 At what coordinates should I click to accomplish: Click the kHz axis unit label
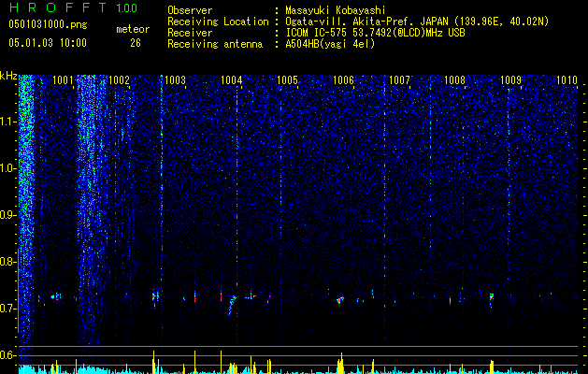(x=8, y=76)
